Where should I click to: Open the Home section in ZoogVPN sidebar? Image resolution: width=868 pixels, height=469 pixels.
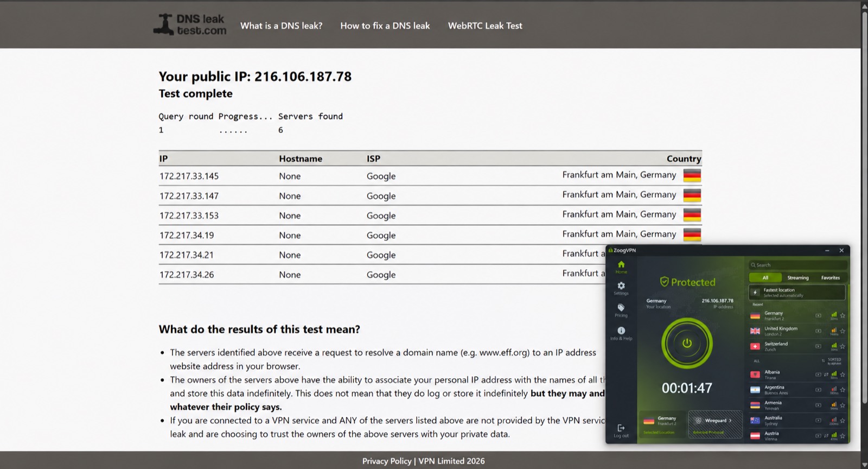621,267
